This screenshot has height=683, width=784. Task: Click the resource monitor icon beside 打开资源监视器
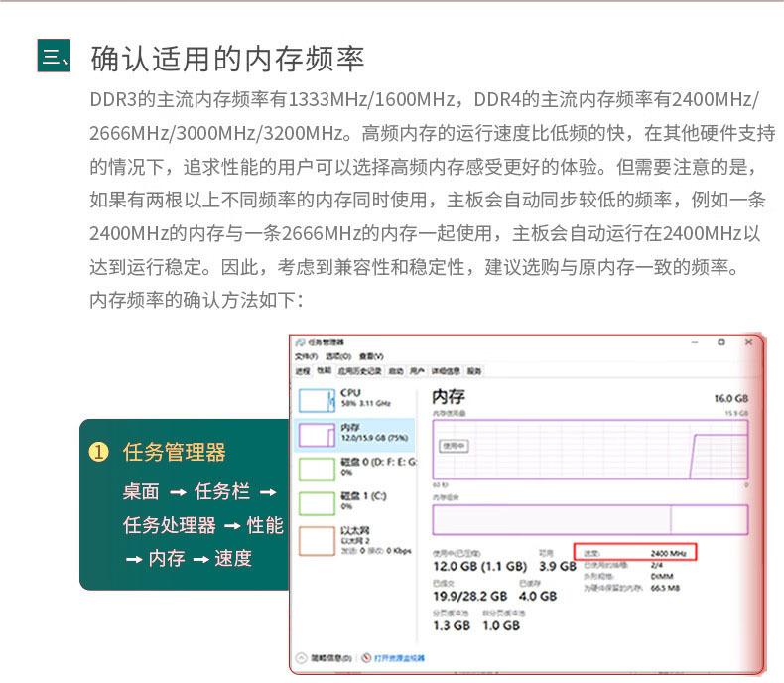tap(366, 658)
